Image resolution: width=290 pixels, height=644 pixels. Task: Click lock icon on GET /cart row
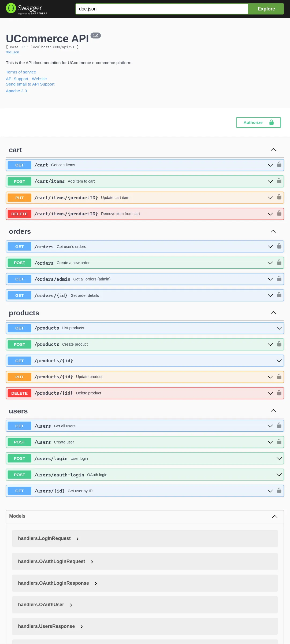click(x=279, y=165)
